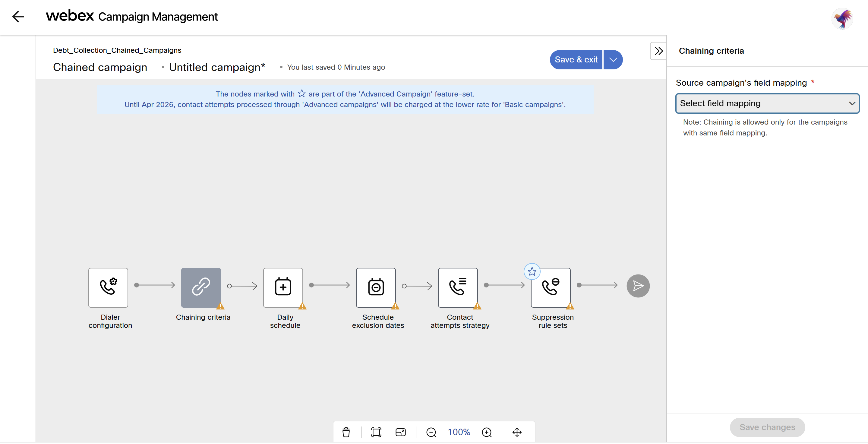Expand the Save & exit arrow menu

coord(613,60)
